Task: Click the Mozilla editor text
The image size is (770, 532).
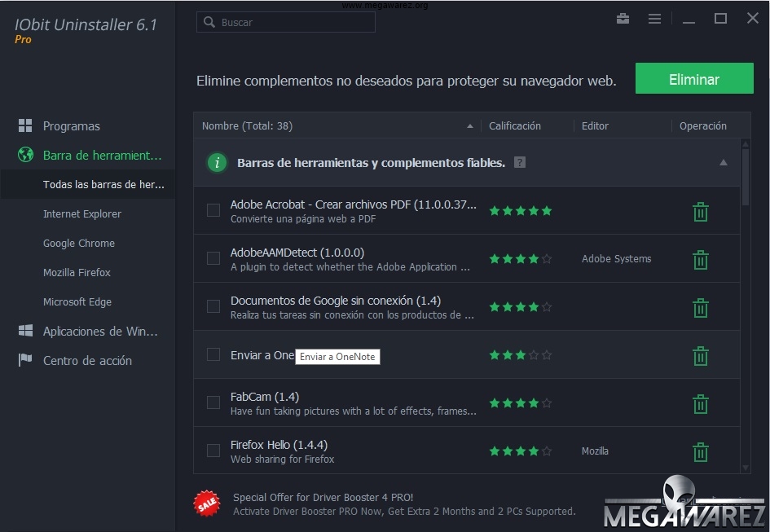Action: point(595,451)
